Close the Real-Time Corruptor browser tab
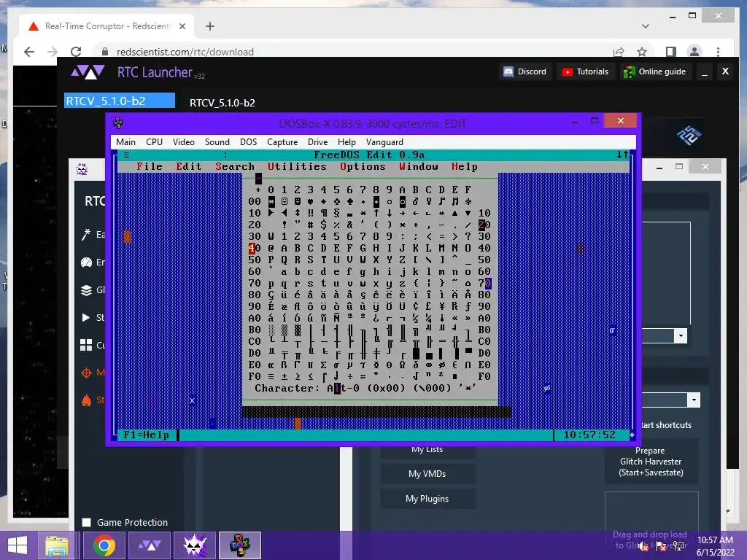Viewport: 747px width, 560px height. (182, 26)
